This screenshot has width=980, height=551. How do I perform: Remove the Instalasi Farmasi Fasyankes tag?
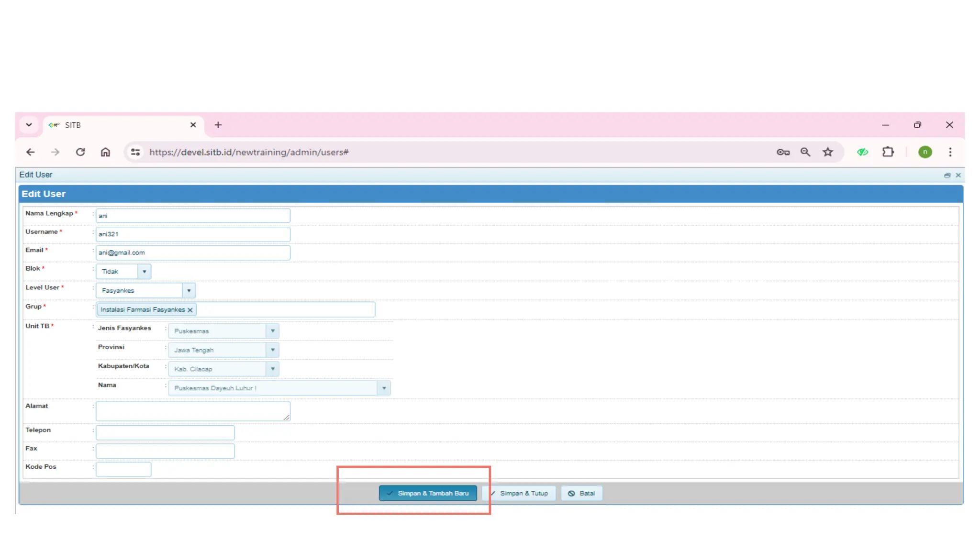[190, 310]
